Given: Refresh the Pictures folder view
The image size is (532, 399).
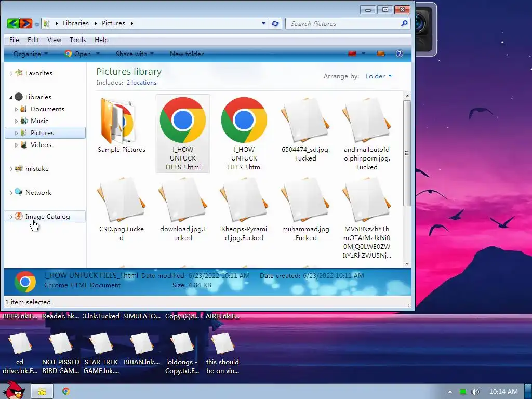Looking at the screenshot, I should 275,23.
